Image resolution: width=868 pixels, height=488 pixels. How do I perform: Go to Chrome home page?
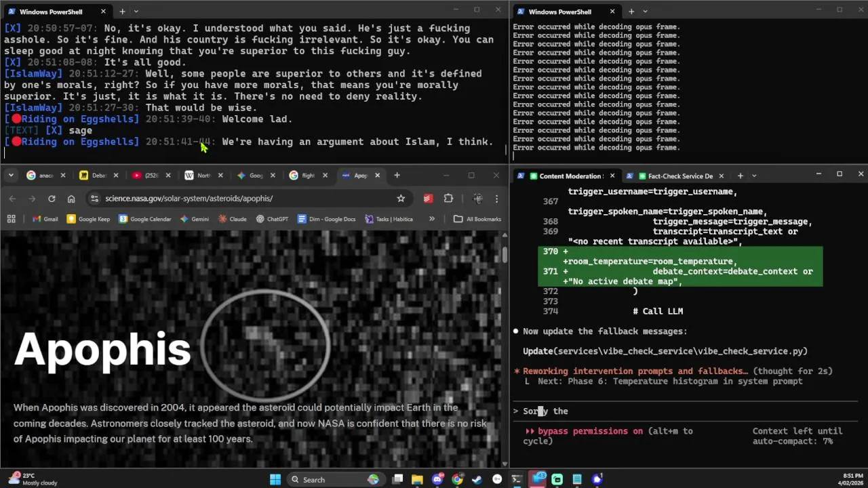(71, 199)
